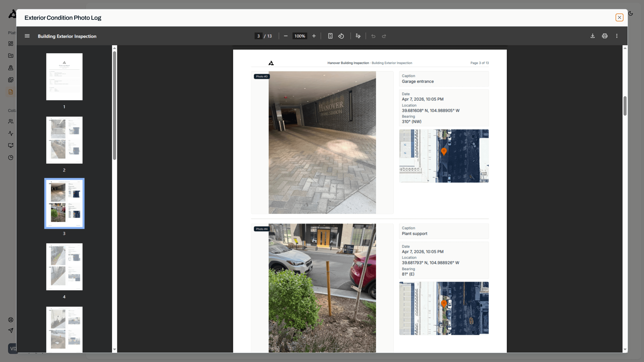Open the pie chart analytics icon
Viewport: 644px width, 362px height.
pyautogui.click(x=11, y=157)
